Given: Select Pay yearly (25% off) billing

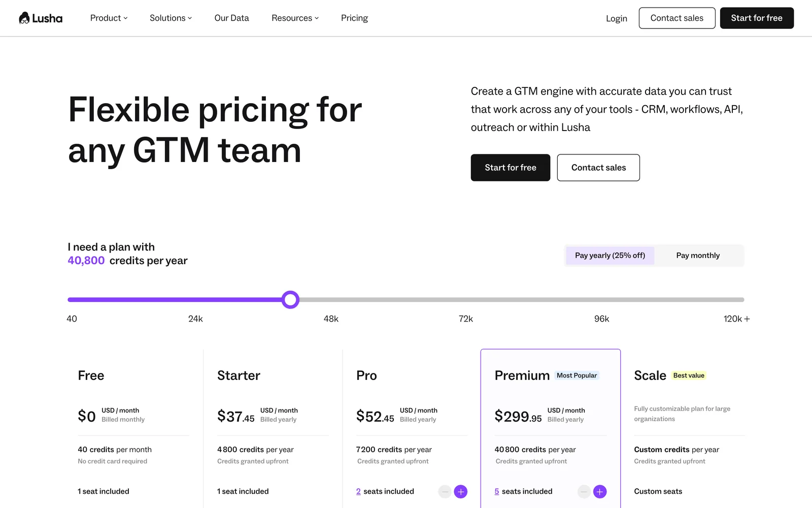Looking at the screenshot, I should pos(610,256).
